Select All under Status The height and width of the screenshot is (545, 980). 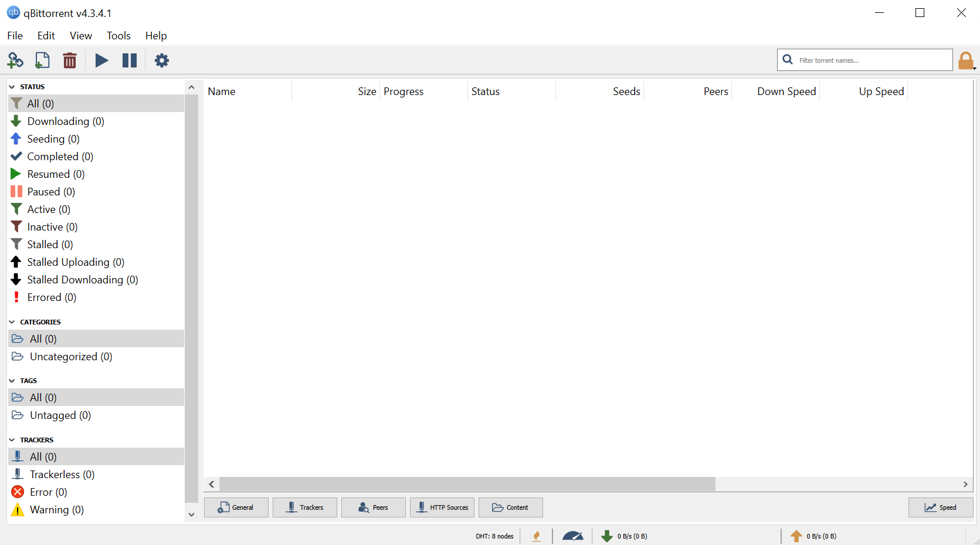(x=96, y=104)
